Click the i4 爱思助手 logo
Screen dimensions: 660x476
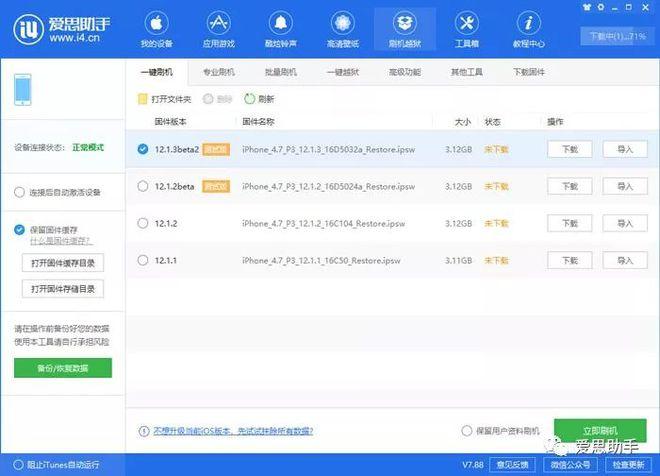62,29
